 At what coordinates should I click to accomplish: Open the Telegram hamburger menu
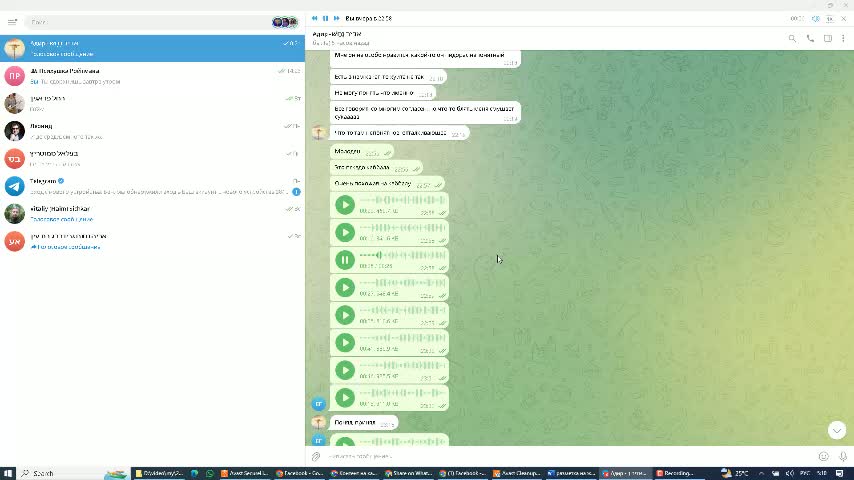tap(12, 22)
